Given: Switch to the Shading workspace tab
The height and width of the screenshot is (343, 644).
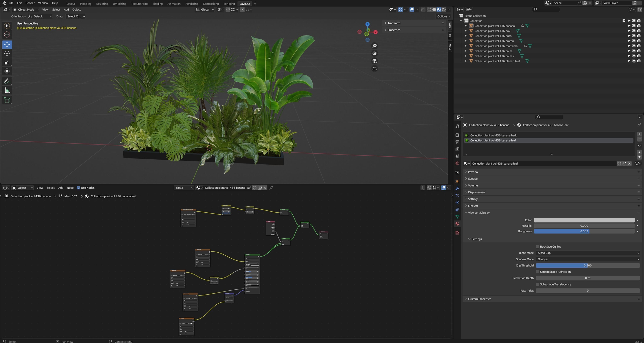Looking at the screenshot, I should 158,4.
